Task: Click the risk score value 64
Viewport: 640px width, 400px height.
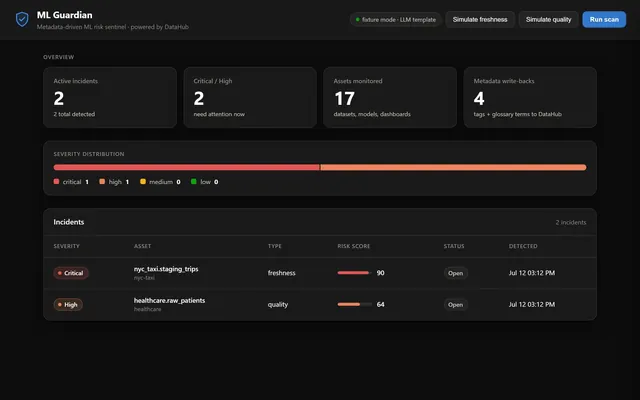Action: (x=380, y=304)
